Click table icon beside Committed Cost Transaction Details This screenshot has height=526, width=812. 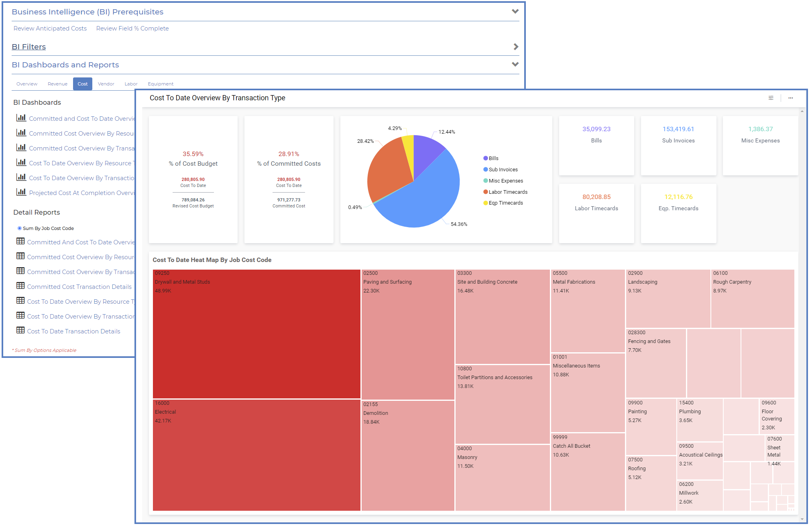(x=20, y=286)
